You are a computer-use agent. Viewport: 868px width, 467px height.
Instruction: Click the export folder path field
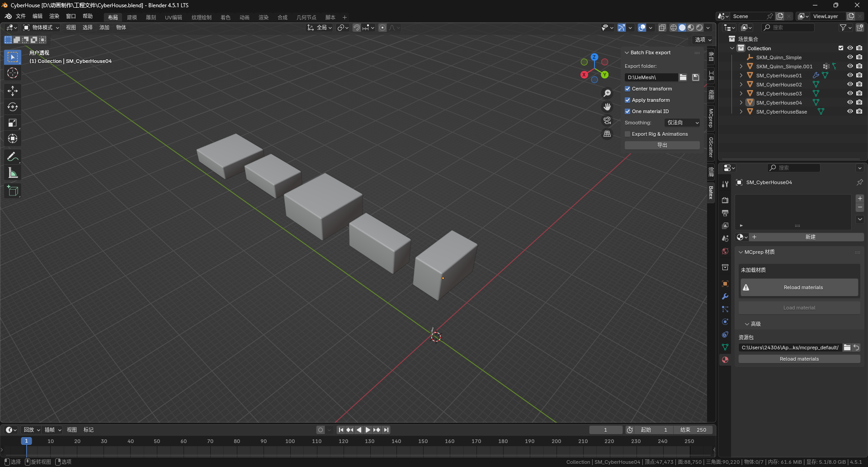[651, 77]
